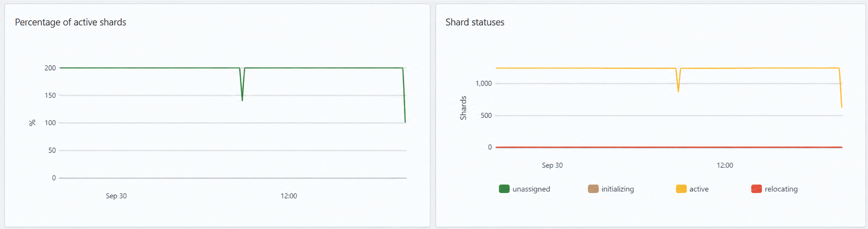Click the Shards vertical axis title

[463, 108]
